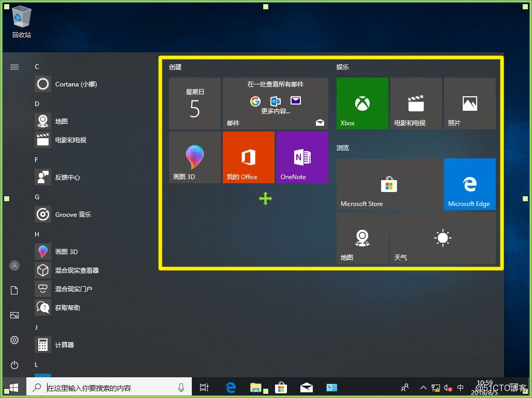Click the muted volume icon in tray

[x=448, y=388]
